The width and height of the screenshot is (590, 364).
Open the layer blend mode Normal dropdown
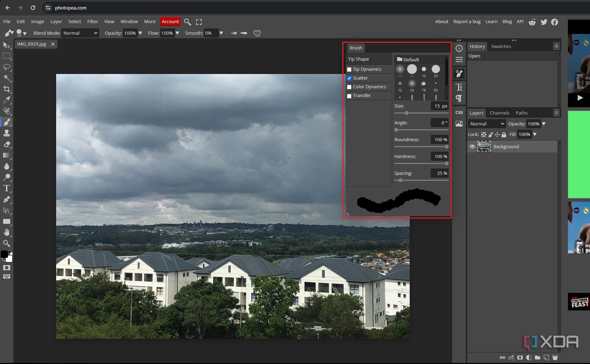click(x=487, y=124)
